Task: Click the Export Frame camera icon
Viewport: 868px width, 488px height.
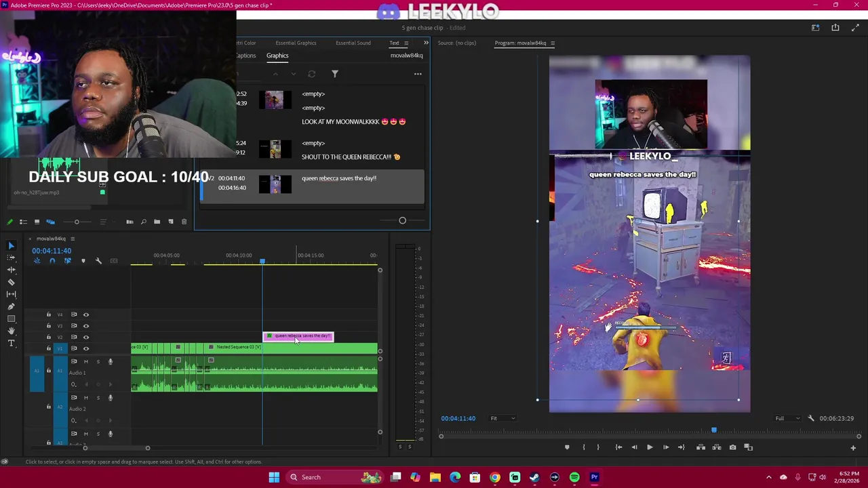Action: (x=732, y=447)
